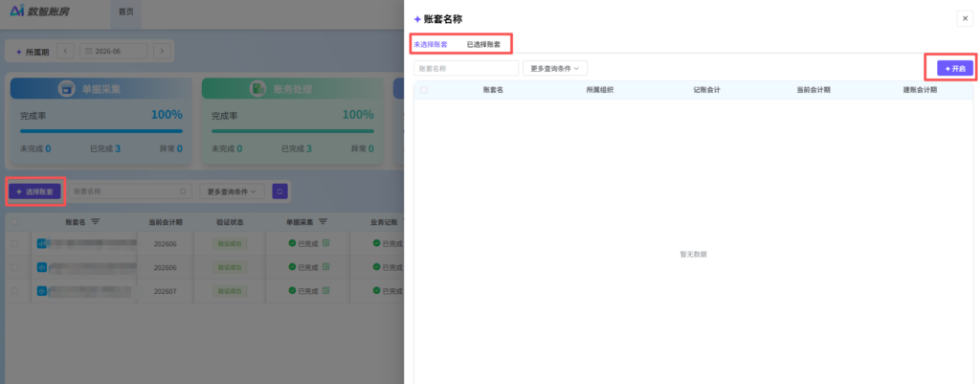This screenshot has width=980, height=384.
Task: Click the 暂无数据 empty-state text
Action: coord(693,255)
